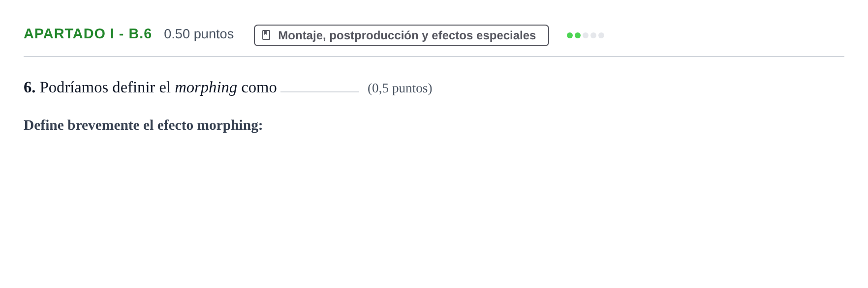This screenshot has height=288, width=868.
Task: Click the book icon in the topic tag
Action: click(x=266, y=35)
